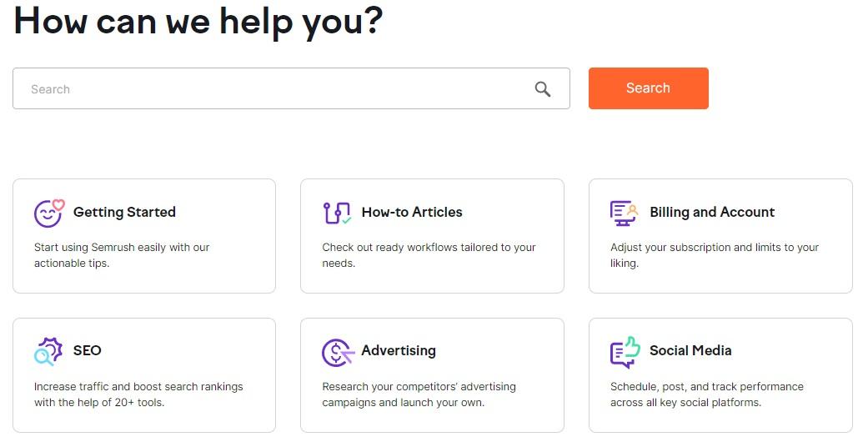Go to Billing and Account heading
This screenshot has width=868, height=447.
coord(712,212)
